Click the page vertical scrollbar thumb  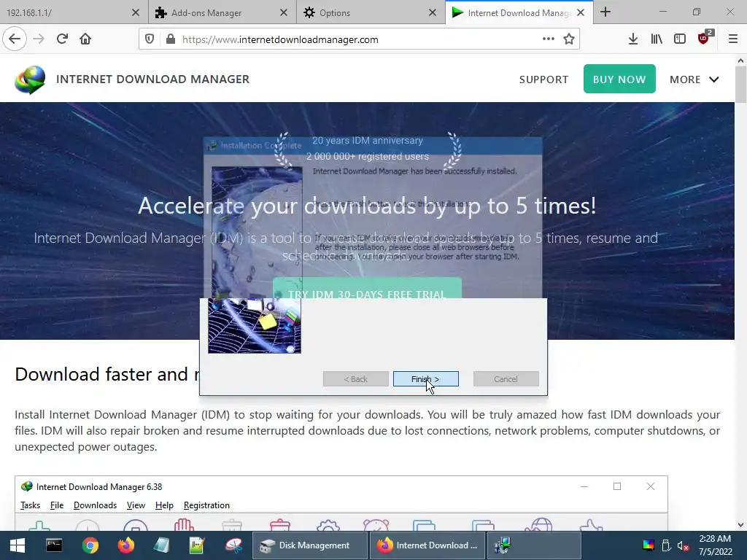(740, 85)
